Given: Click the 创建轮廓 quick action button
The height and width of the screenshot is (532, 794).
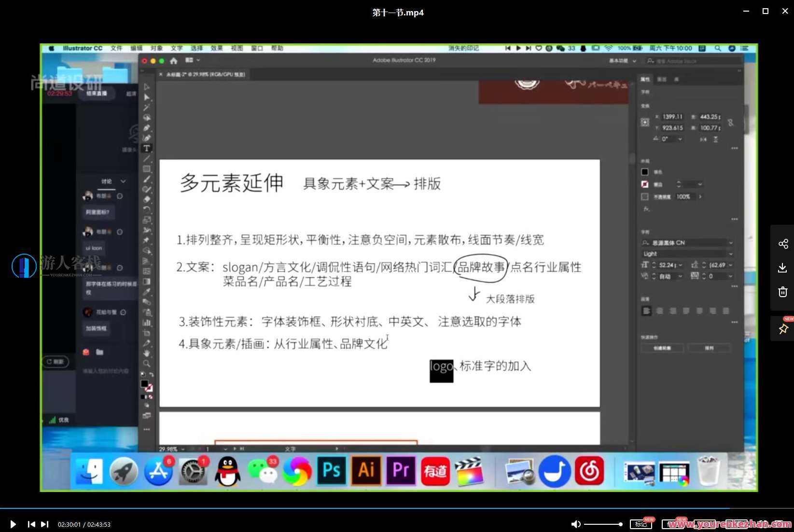Looking at the screenshot, I should [662, 348].
